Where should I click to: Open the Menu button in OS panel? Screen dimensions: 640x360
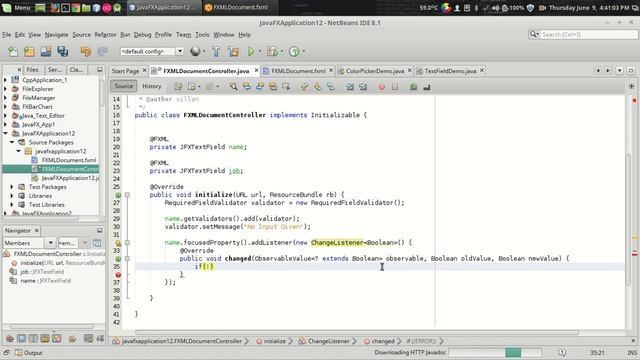tap(17, 7)
